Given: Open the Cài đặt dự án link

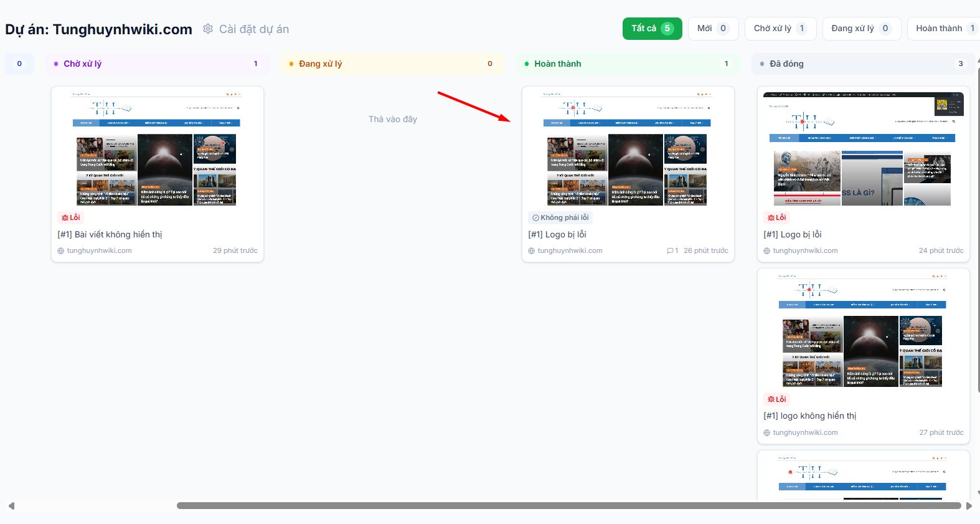Looking at the screenshot, I should pos(253,29).
